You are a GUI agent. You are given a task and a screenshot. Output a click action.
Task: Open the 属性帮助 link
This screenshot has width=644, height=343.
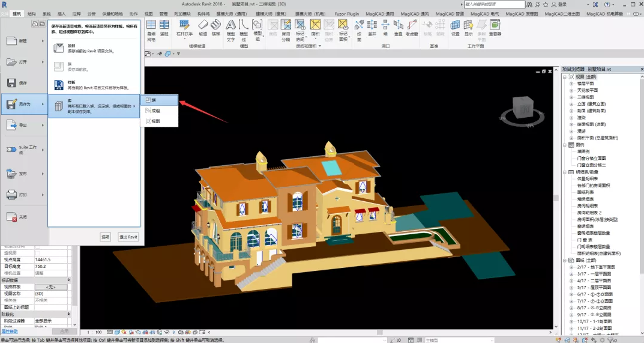click(x=9, y=331)
